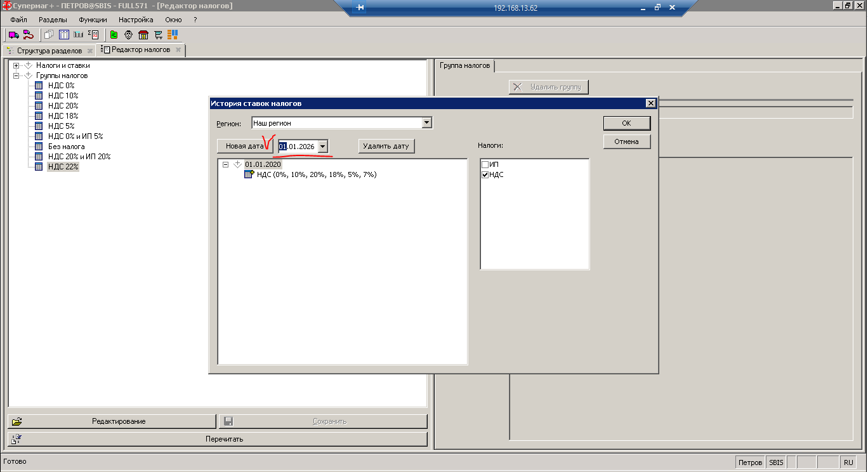The width and height of the screenshot is (868, 472).
Task: Click the pink delivery truck toolbar icon
Action: point(13,35)
